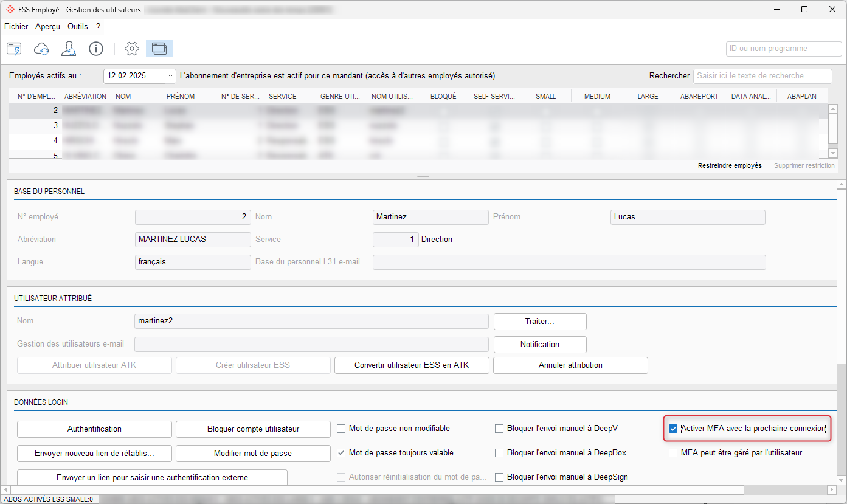Open the 'Employés actifs au' date dropdown

170,76
